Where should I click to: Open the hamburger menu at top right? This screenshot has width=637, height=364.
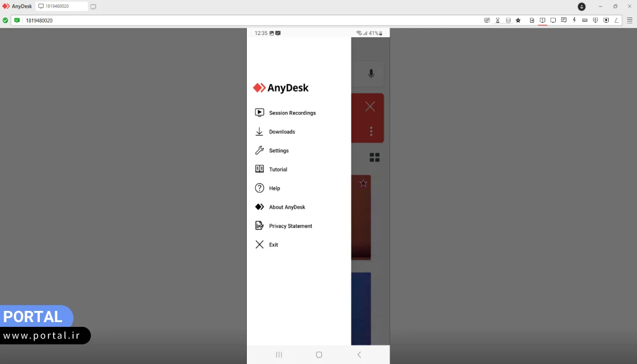(x=630, y=20)
